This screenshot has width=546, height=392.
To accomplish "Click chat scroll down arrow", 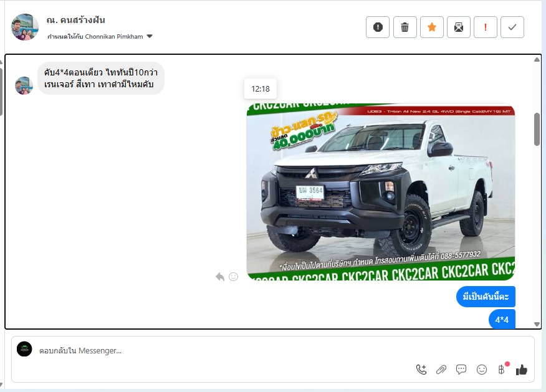I will [537, 324].
